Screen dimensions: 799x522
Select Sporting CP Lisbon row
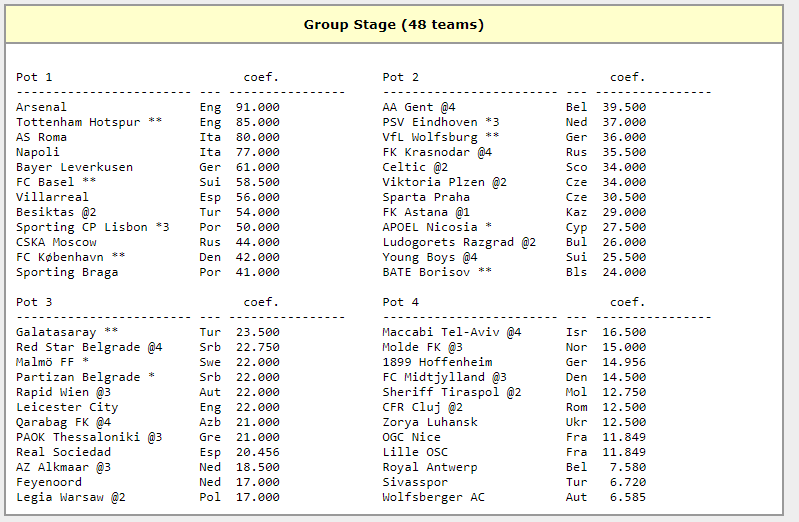point(148,227)
